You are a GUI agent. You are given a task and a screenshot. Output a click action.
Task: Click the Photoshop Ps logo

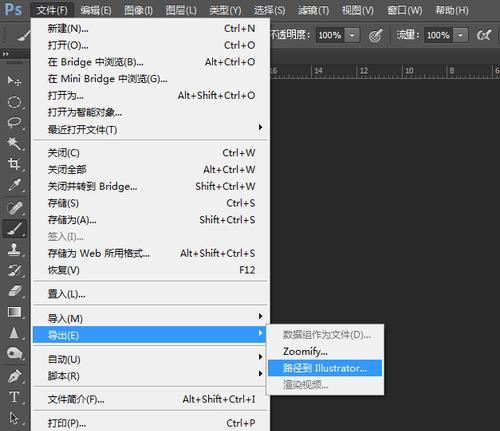tap(13, 9)
